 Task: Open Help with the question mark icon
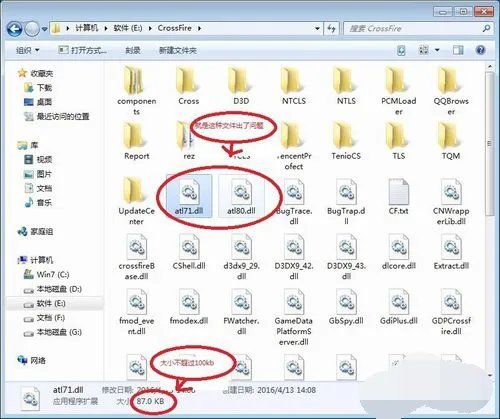(480, 50)
